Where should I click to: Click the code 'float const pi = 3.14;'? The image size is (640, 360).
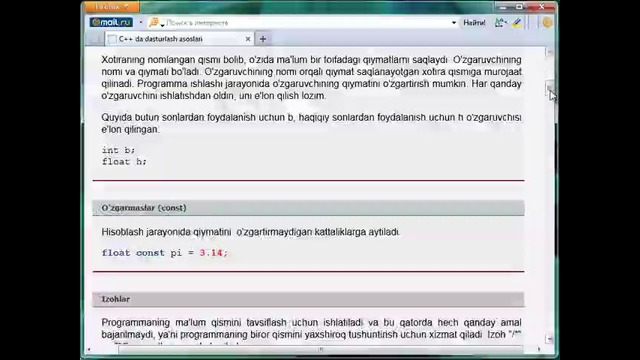click(x=164, y=253)
